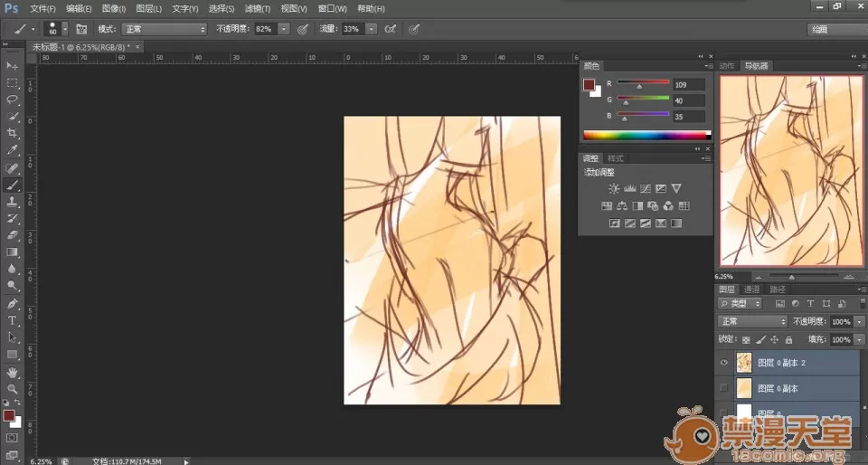868x465 pixels.
Task: Activate the Hand tool
Action: pyautogui.click(x=13, y=372)
